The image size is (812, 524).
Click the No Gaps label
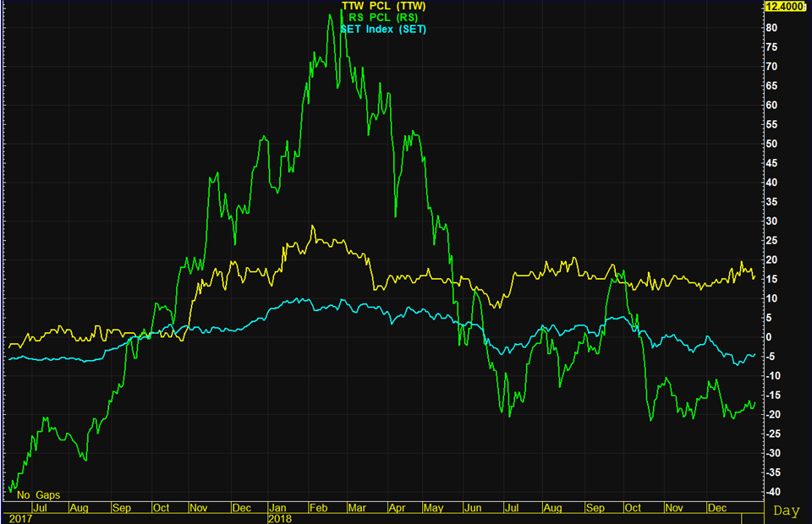tap(38, 495)
